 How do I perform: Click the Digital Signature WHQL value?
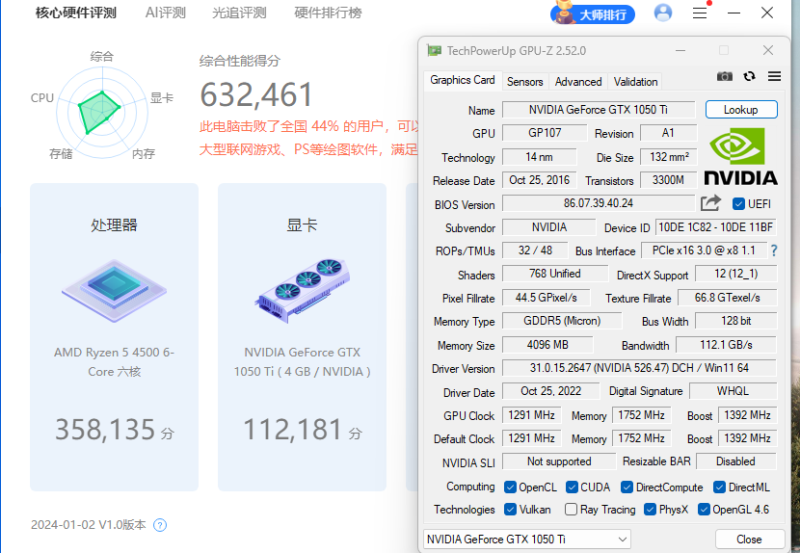(733, 391)
